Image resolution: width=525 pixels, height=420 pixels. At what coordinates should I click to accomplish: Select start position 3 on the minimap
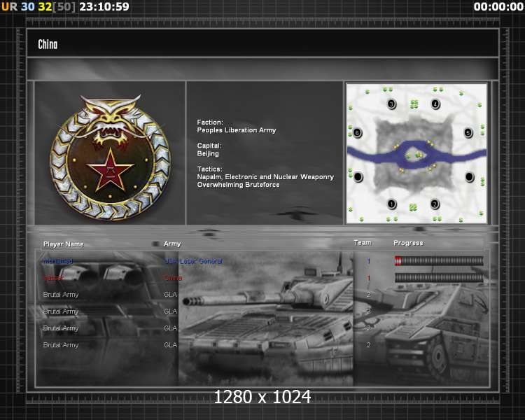click(x=391, y=104)
